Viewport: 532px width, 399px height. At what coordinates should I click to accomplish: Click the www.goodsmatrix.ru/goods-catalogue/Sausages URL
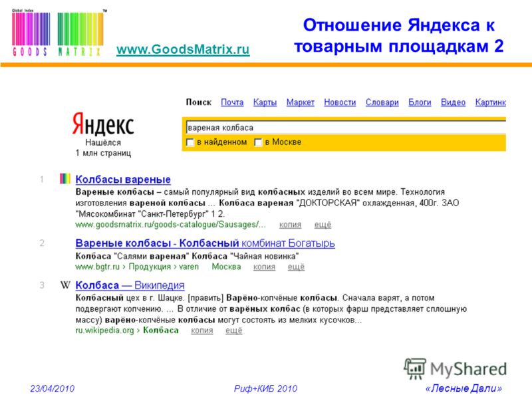pyautogui.click(x=171, y=225)
